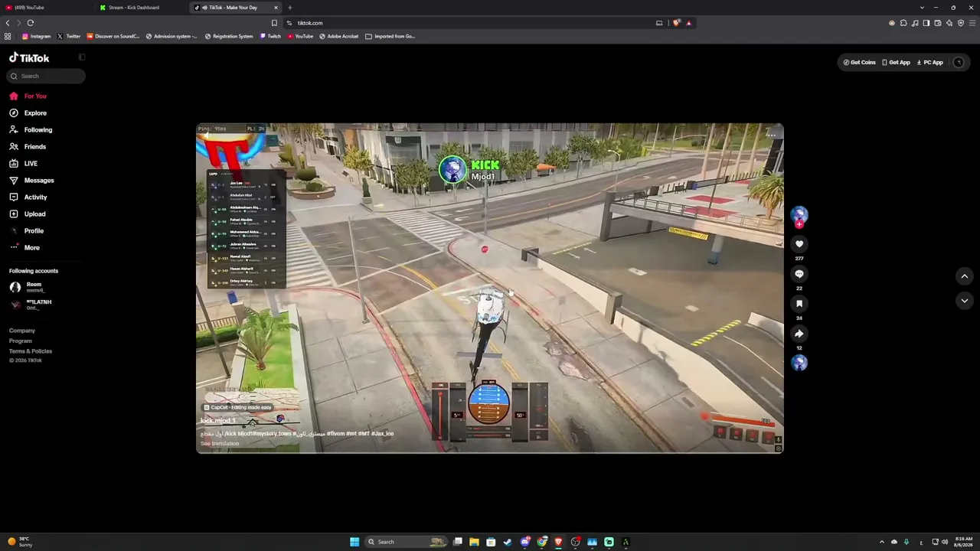The width and height of the screenshot is (980, 551).
Task: Open the browser extensions puzzle icon
Action: pos(903,23)
